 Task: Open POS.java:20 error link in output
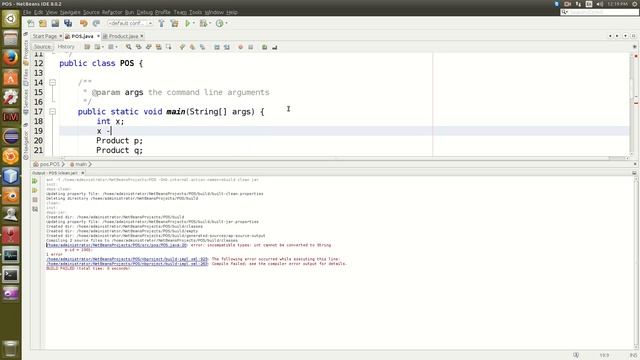[x=117, y=245]
